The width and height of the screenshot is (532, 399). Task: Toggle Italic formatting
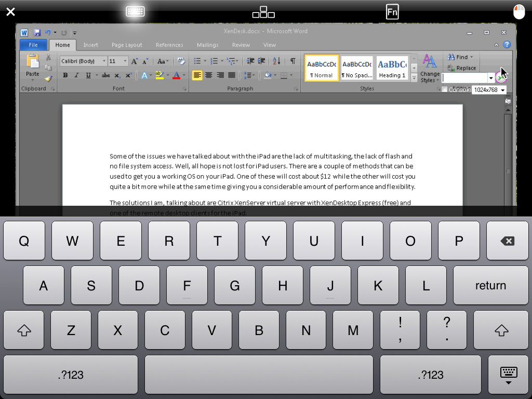pos(77,75)
